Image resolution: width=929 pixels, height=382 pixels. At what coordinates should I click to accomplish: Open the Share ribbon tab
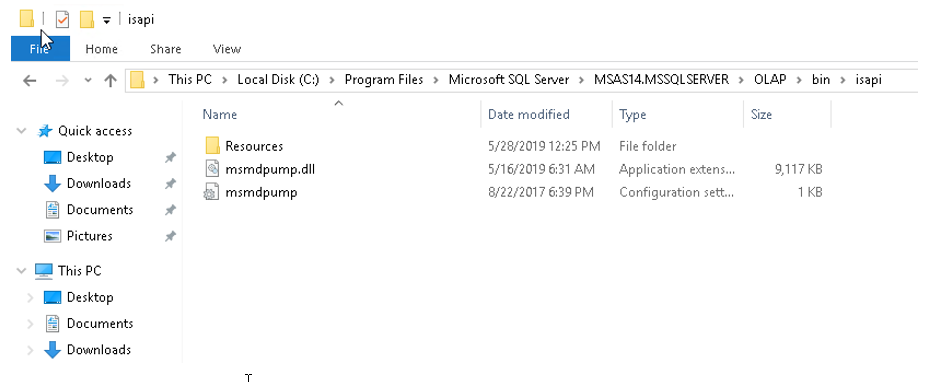pyautogui.click(x=165, y=49)
